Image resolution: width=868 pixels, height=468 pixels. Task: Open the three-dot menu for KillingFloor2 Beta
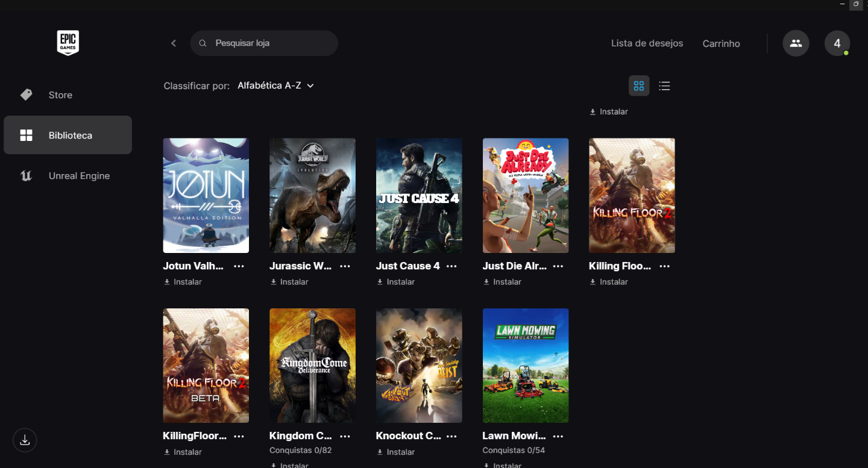tap(239, 436)
